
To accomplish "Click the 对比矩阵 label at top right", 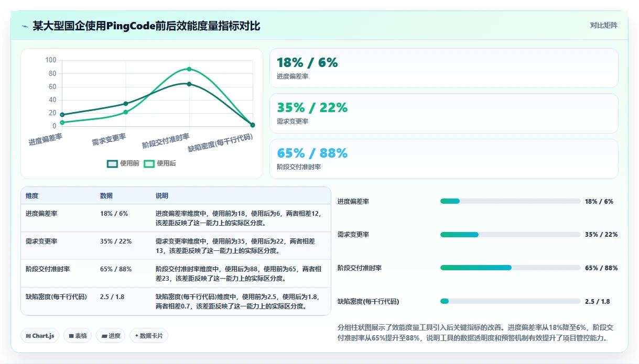I will (x=604, y=25).
